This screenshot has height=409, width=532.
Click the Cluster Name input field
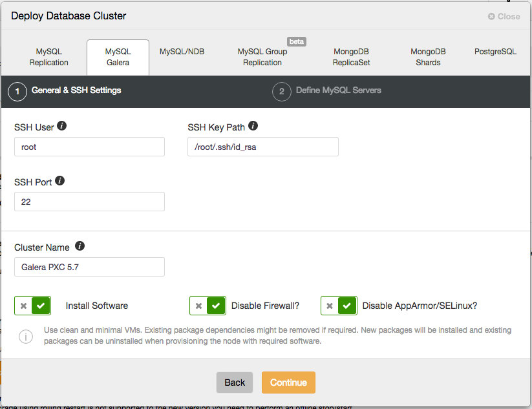89,267
